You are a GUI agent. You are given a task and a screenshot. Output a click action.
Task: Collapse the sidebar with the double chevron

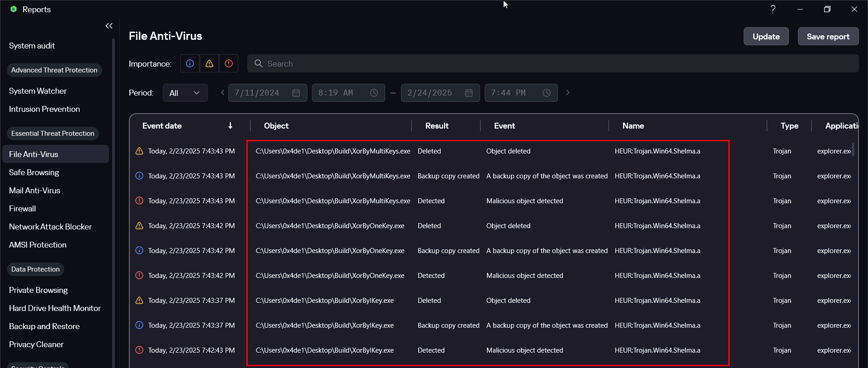coord(109,26)
